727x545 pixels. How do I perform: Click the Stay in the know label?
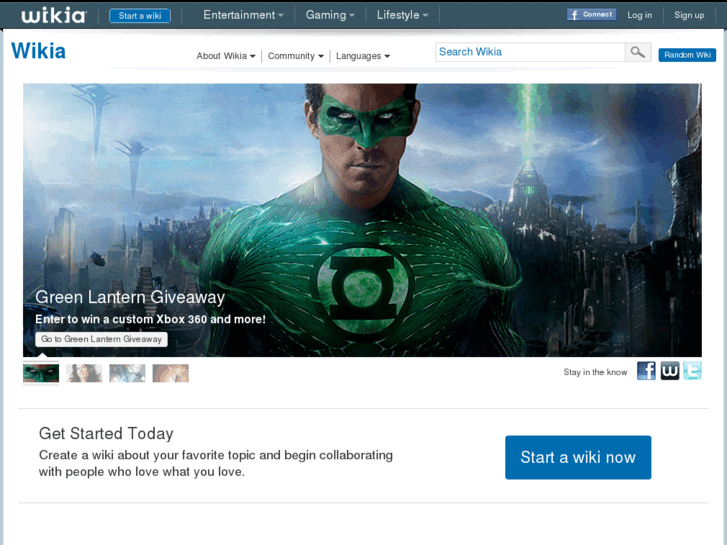[595, 372]
